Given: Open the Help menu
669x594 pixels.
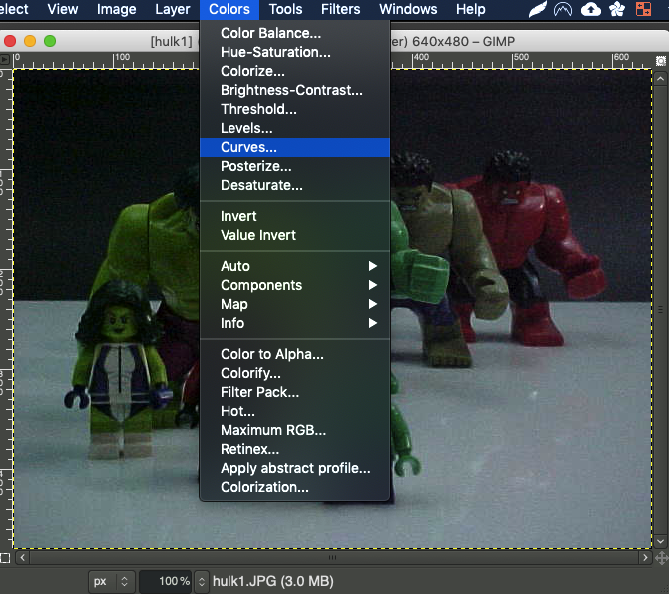Looking at the screenshot, I should (x=471, y=9).
